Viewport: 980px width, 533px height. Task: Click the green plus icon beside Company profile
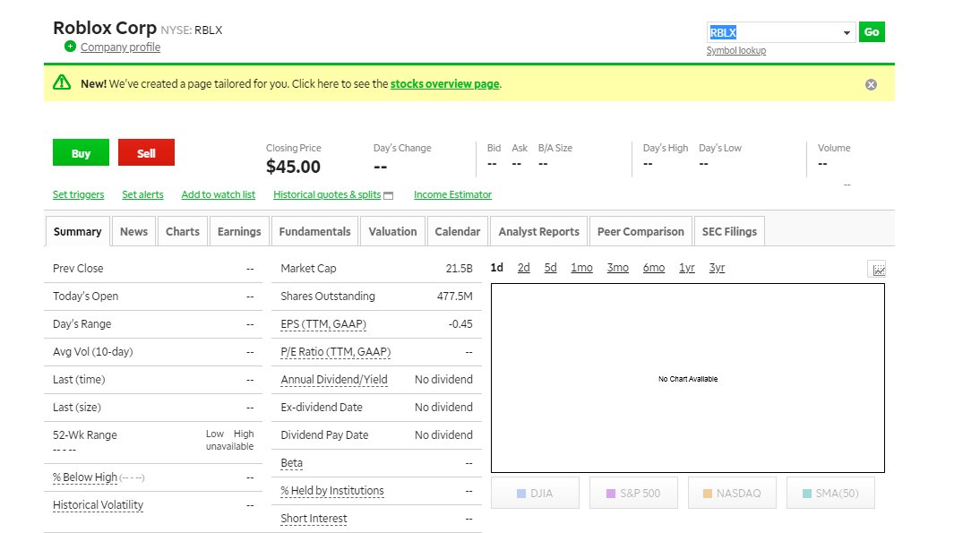point(70,47)
